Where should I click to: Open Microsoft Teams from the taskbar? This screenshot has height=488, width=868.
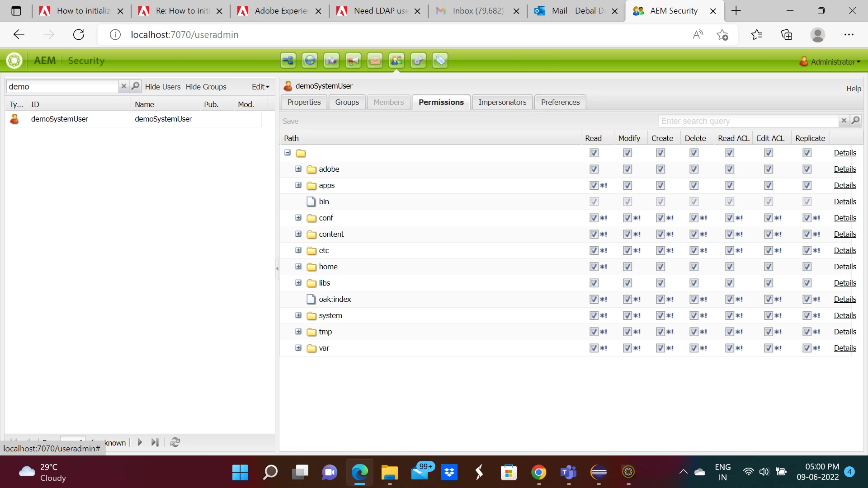coord(568,473)
